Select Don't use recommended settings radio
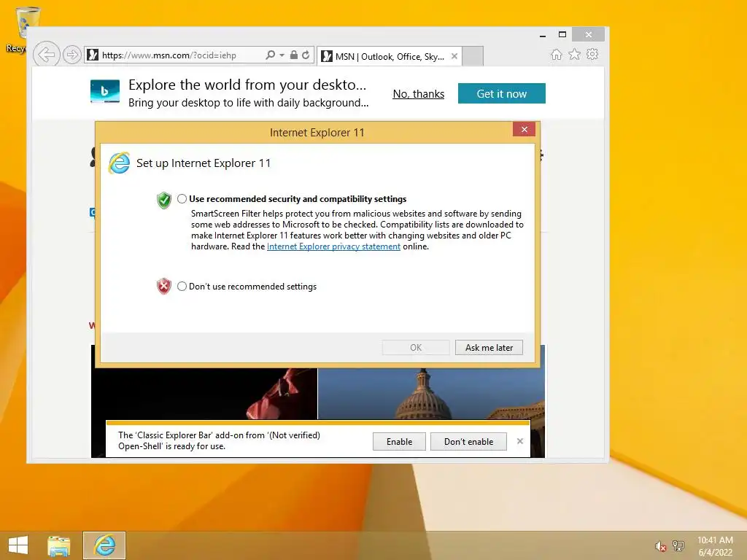Viewport: 747px width, 560px height. 182,286
